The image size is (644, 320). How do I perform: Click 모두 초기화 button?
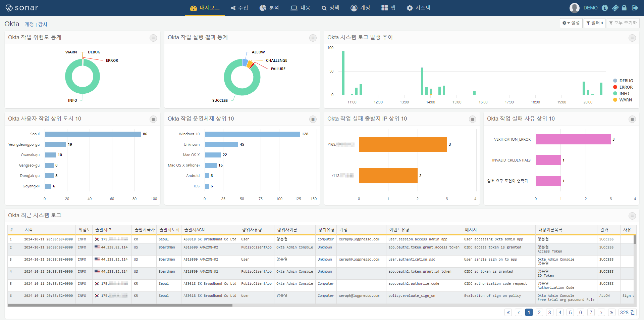click(x=623, y=23)
